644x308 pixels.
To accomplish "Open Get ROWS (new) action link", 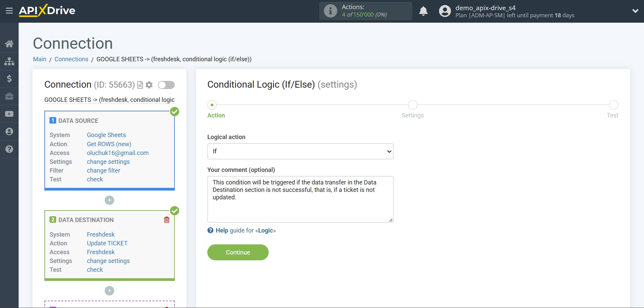I will point(109,144).
